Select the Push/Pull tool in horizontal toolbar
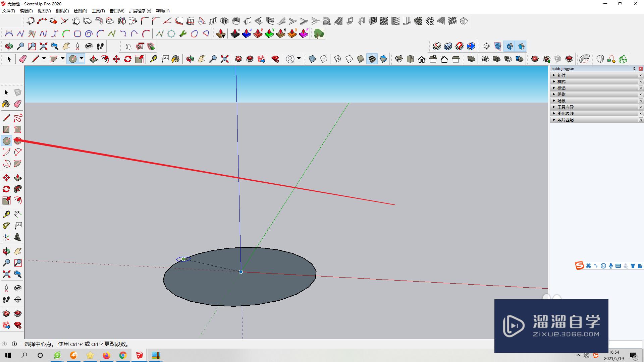Viewport: 644px width, 362px height. pos(94,59)
